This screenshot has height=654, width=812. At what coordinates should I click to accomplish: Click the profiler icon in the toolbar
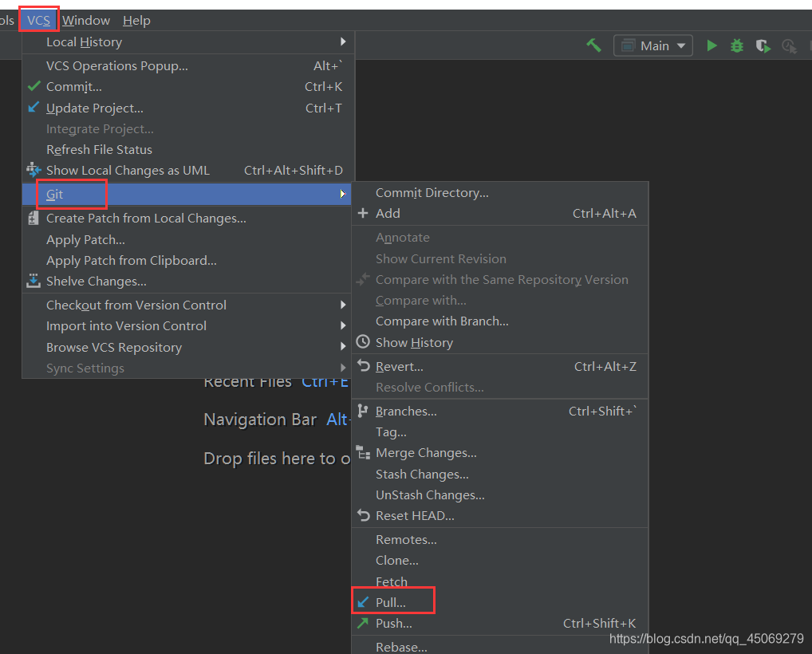click(x=789, y=46)
